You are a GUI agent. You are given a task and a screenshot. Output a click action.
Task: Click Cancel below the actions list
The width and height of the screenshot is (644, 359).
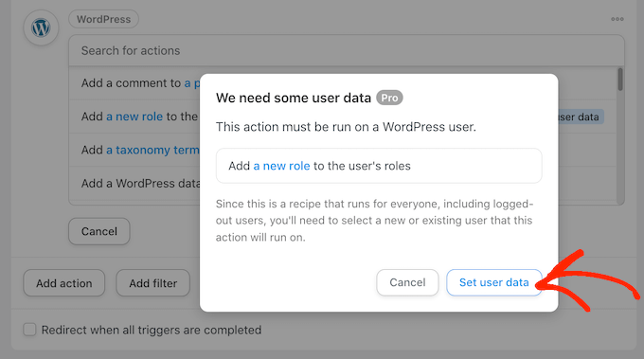[x=99, y=231]
